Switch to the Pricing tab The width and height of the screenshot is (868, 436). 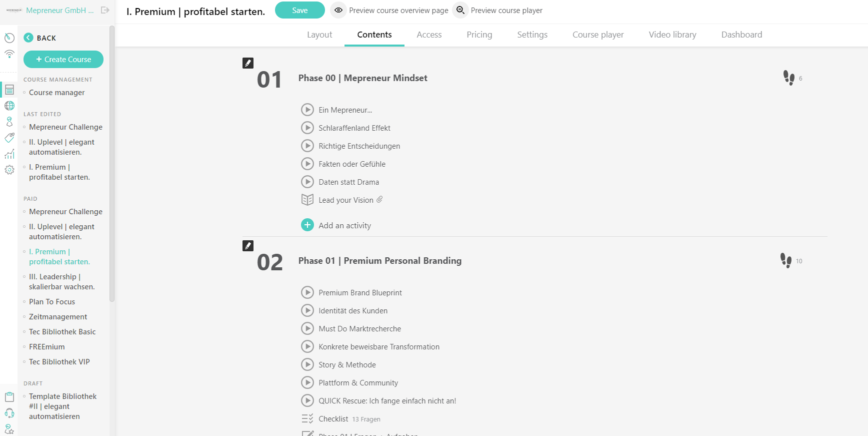479,35
